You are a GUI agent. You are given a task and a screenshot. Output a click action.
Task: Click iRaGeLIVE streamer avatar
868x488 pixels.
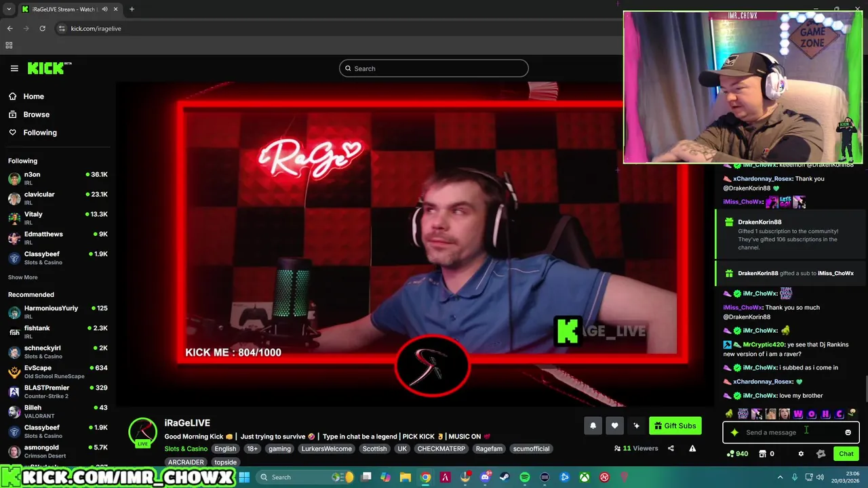(x=142, y=432)
